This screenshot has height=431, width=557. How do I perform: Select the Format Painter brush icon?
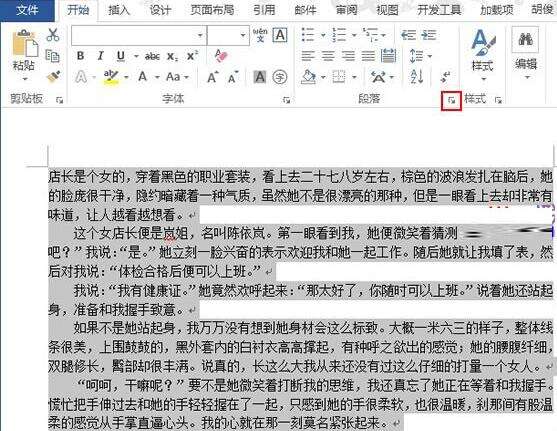53,77
